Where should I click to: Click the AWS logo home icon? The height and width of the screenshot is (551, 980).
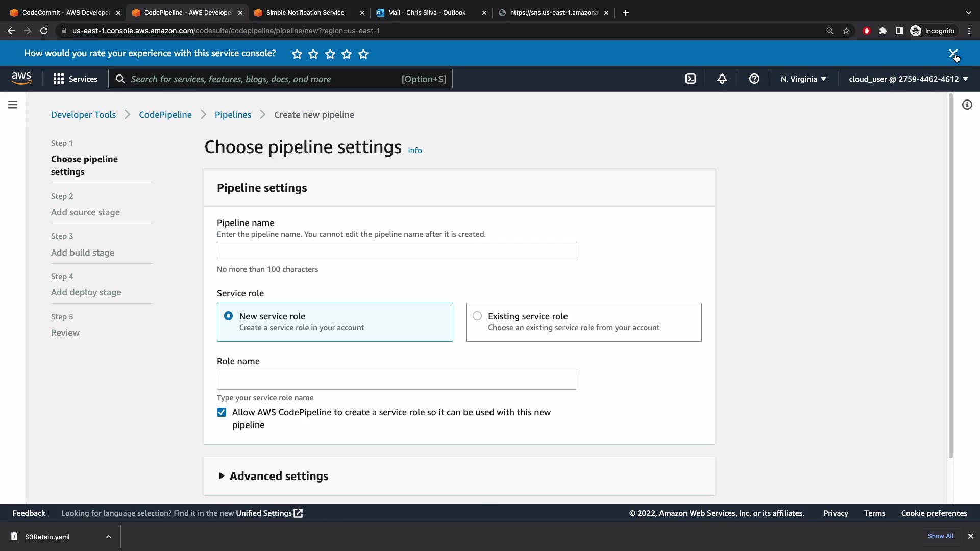21,78
